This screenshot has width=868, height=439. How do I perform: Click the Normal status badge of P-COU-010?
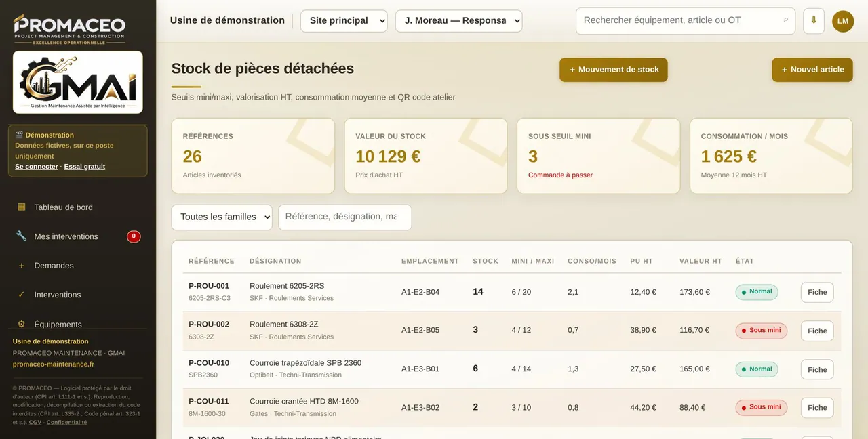757,369
